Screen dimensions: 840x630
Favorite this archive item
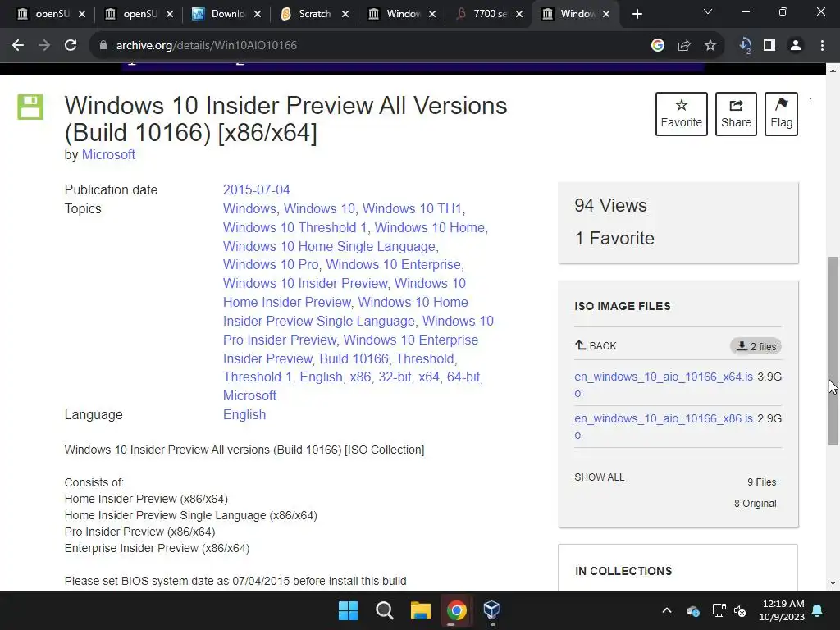pyautogui.click(x=682, y=113)
